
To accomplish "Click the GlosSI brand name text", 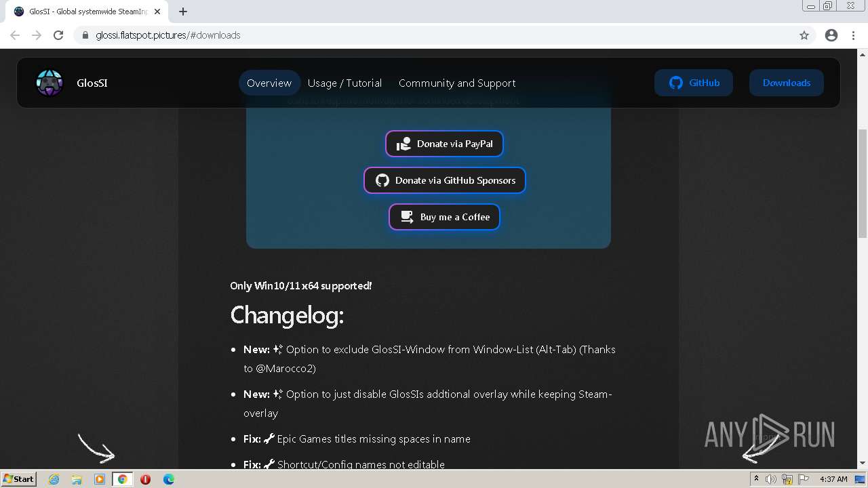I will (92, 83).
